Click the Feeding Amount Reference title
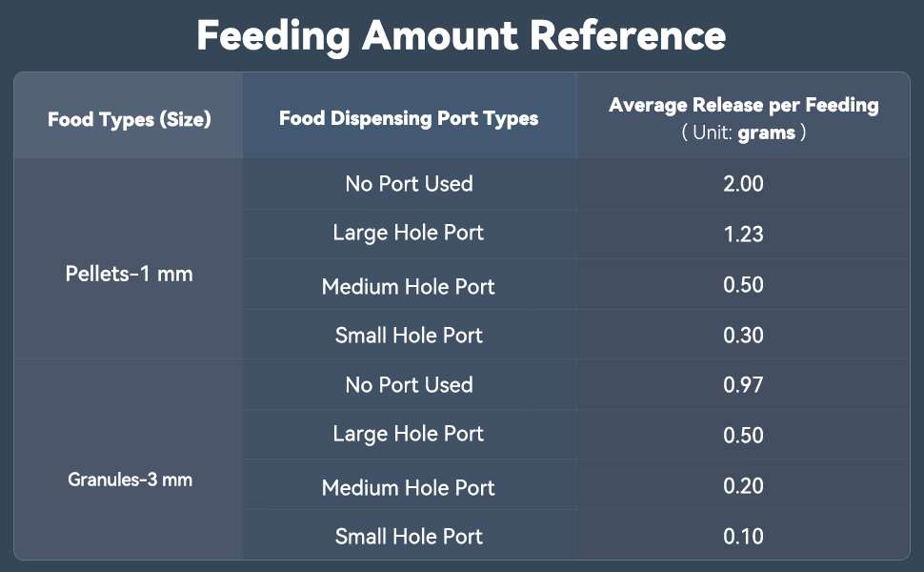 coord(461,36)
